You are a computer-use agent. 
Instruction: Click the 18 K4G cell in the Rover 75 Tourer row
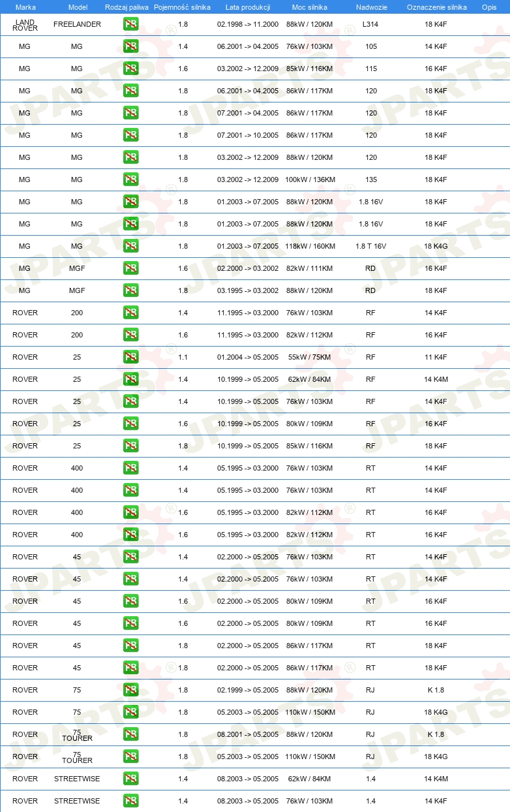(x=436, y=757)
